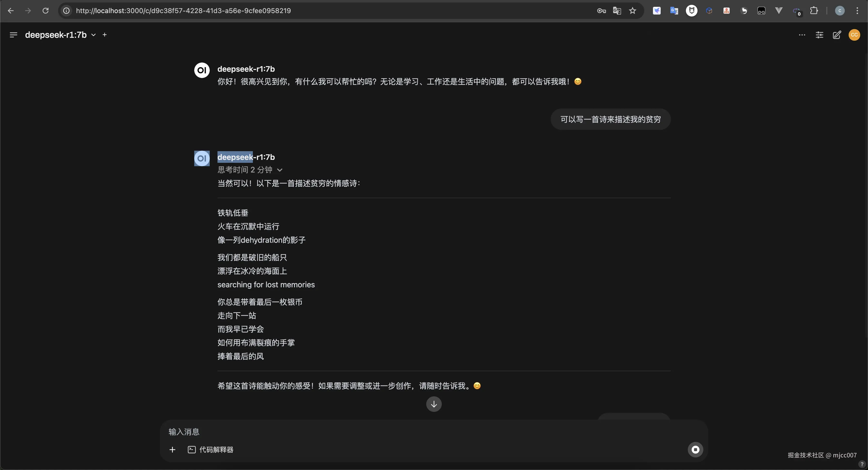Open the sidebar hamburger menu
Screen dimensions: 868x470
14,35
